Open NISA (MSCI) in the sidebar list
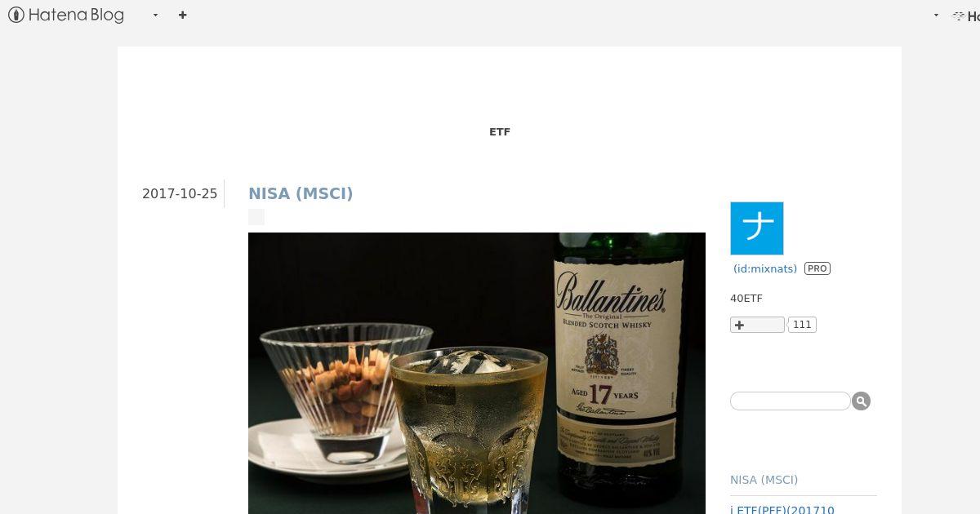980x514 pixels. click(764, 480)
